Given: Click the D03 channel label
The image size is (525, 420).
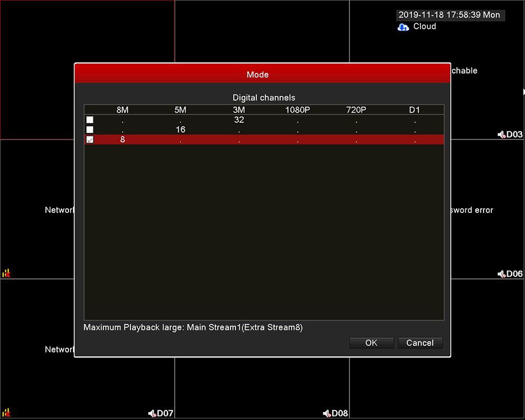Looking at the screenshot, I should (514, 135).
